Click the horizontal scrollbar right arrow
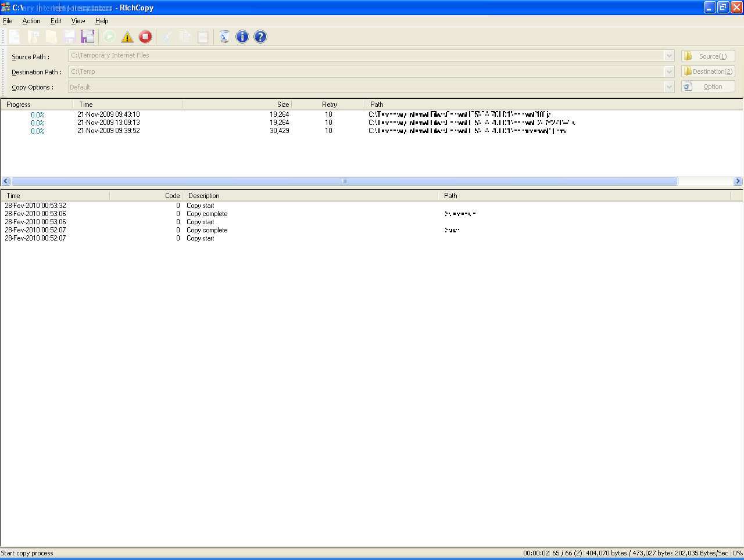 pyautogui.click(x=738, y=181)
